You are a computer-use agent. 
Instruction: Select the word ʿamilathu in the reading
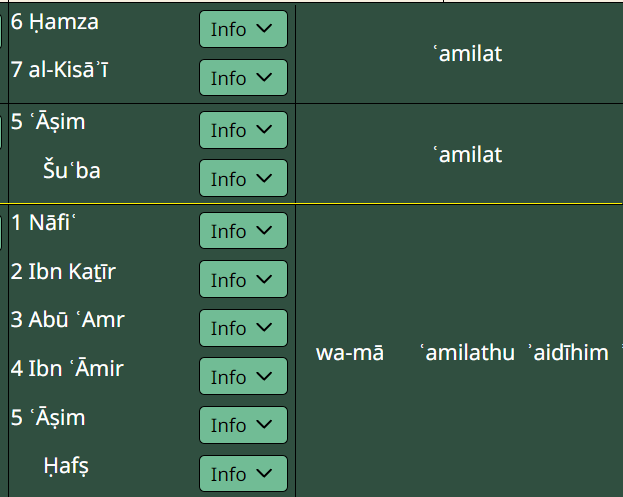click(x=467, y=353)
